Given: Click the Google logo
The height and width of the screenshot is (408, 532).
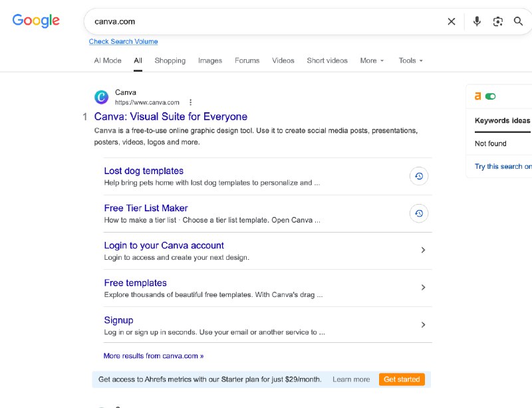Looking at the screenshot, I should tap(36, 21).
